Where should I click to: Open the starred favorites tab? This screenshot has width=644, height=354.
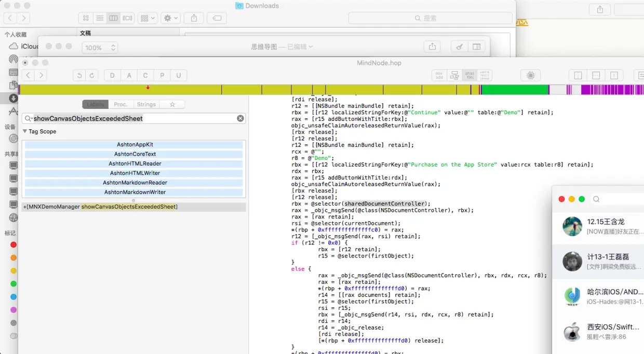(x=172, y=104)
